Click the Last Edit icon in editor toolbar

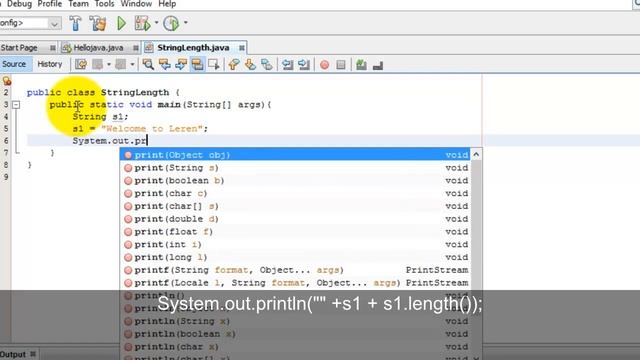(x=81, y=64)
